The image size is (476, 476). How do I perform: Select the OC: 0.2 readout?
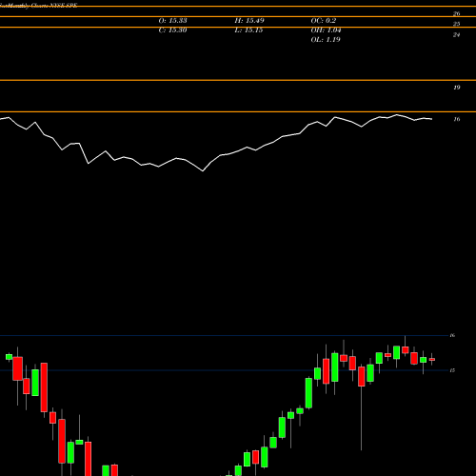click(323, 21)
